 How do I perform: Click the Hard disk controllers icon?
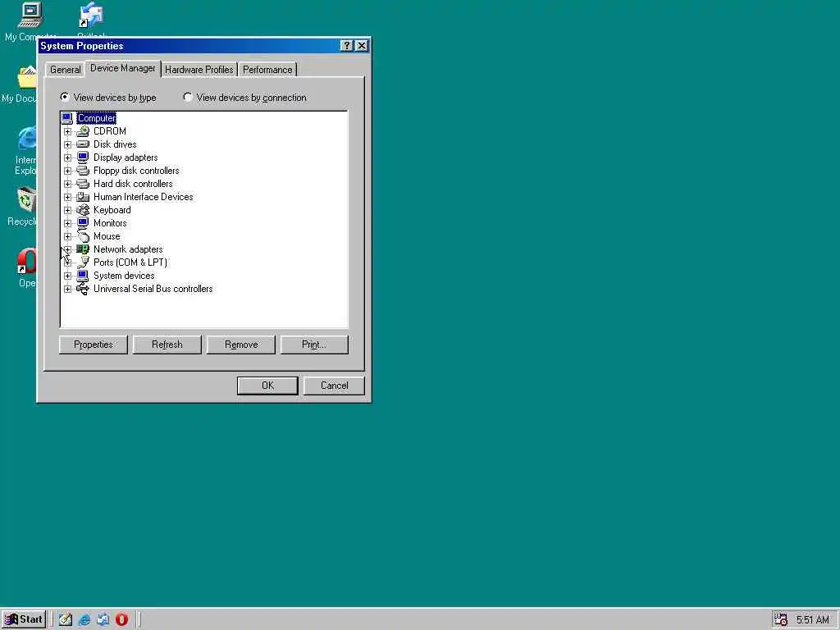click(83, 184)
